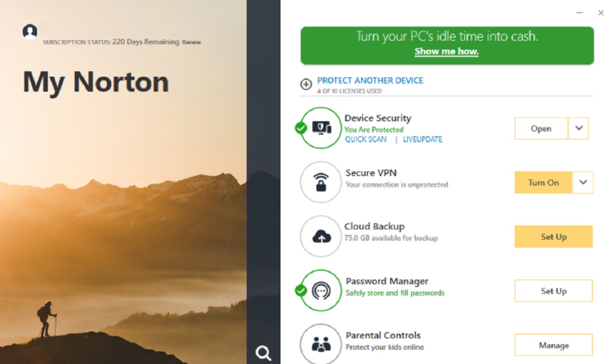Click the '4 OF 10 LICENSES USED' text
Viewport: 608px width, 364px height.
click(349, 91)
